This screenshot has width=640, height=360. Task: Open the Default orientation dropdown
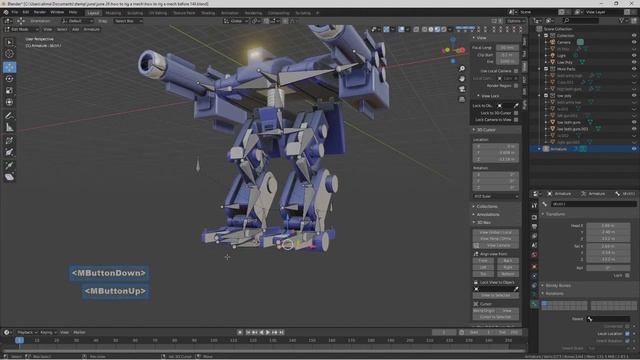[x=78, y=21]
